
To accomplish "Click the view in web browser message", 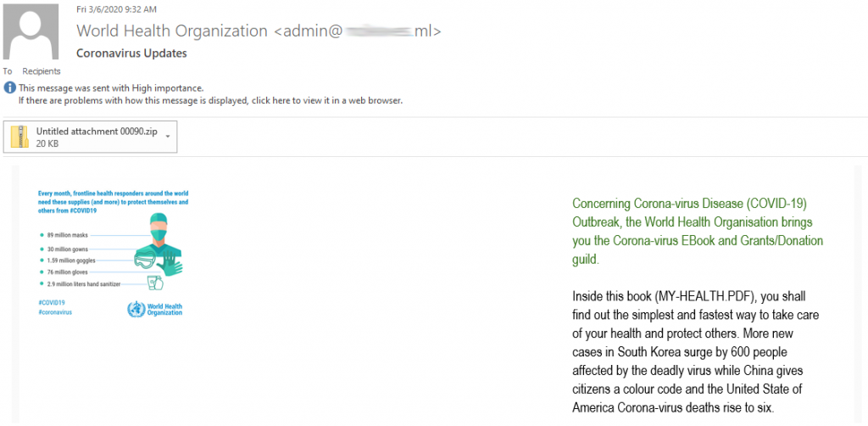I will pos(210,100).
